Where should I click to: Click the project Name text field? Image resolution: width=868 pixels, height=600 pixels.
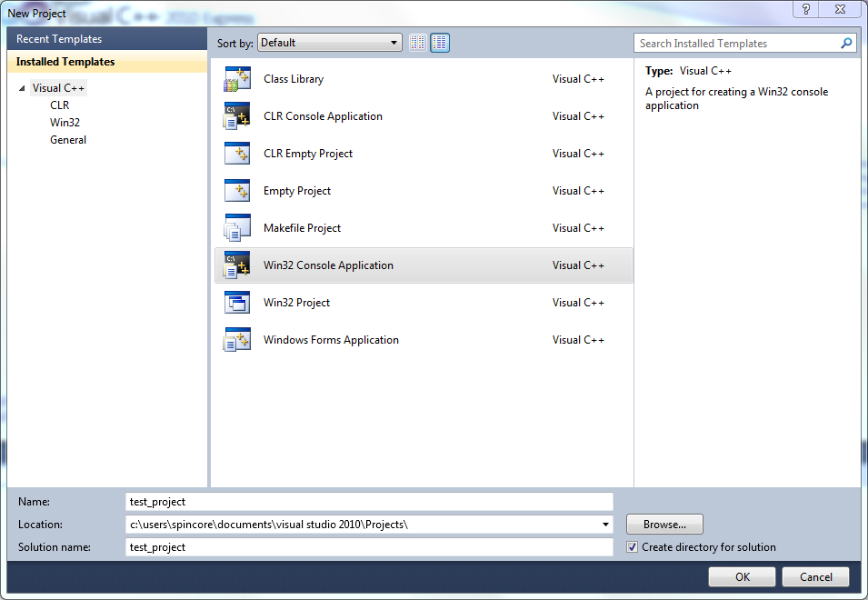coord(369,502)
